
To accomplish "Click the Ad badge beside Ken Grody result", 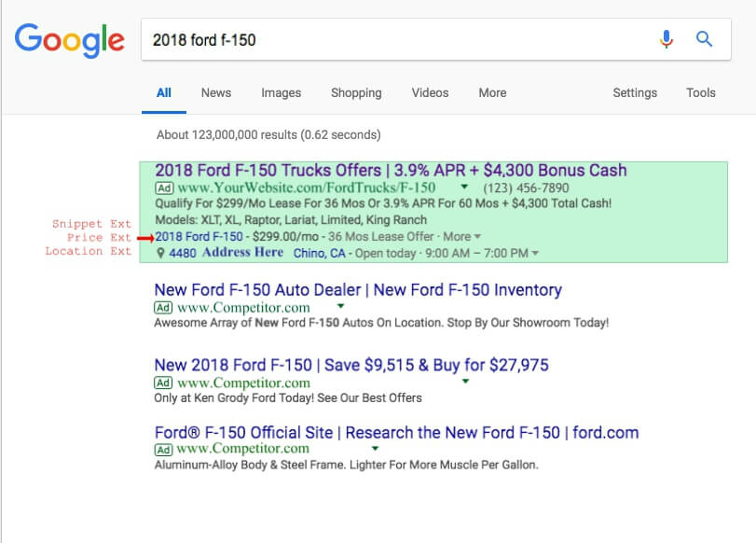I will tap(163, 383).
